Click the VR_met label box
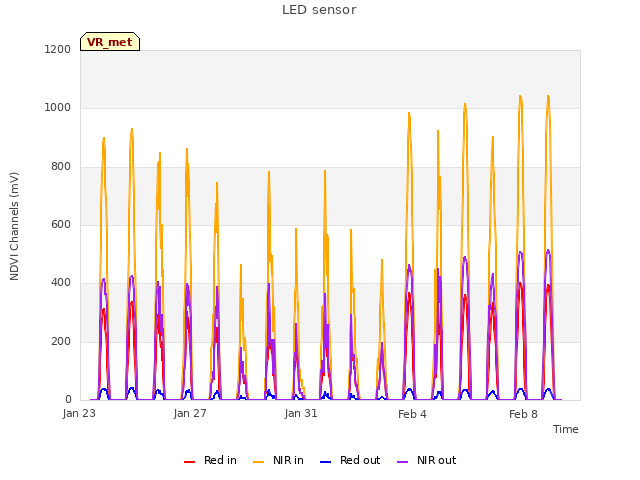640x480 pixels. (110, 42)
